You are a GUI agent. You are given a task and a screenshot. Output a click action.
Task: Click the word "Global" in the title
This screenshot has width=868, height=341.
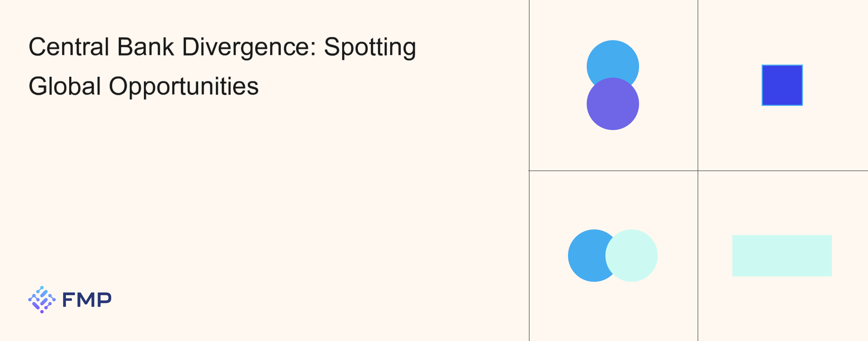[x=65, y=86]
